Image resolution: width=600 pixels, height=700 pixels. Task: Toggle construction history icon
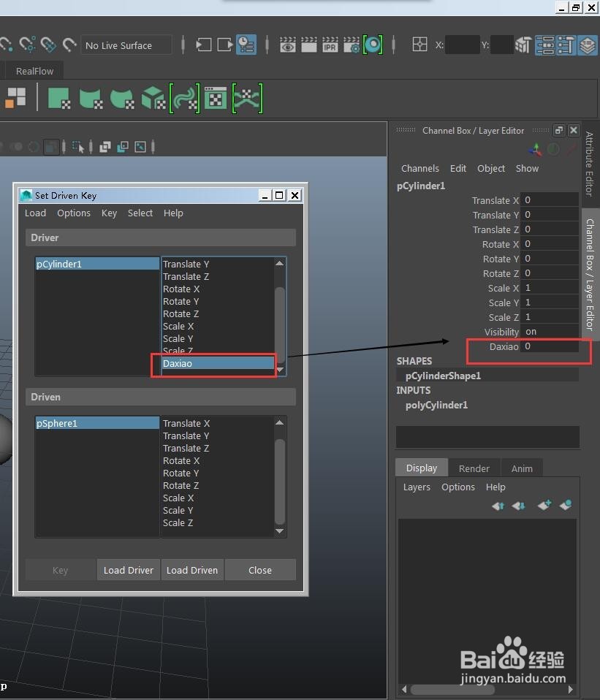pyautogui.click(x=246, y=45)
